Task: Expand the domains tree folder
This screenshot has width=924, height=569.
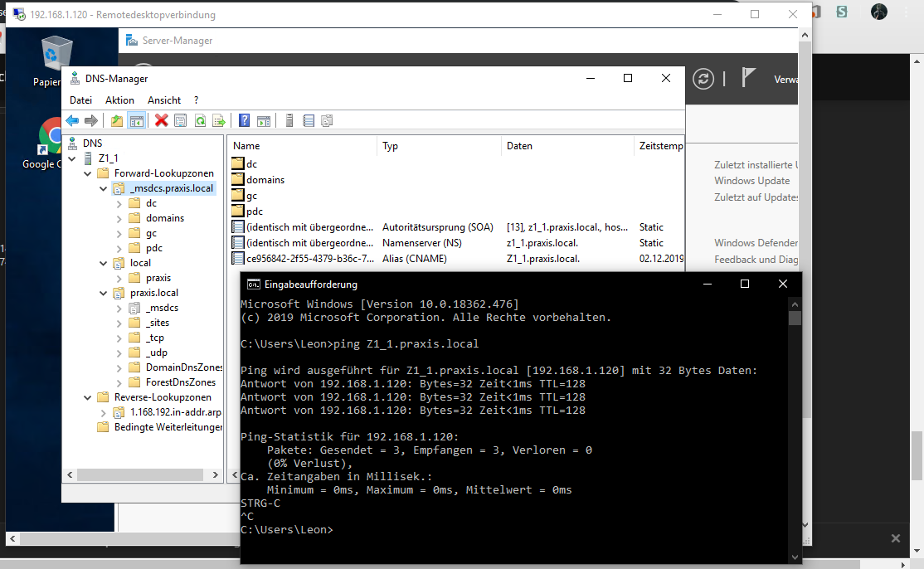Action: (119, 218)
